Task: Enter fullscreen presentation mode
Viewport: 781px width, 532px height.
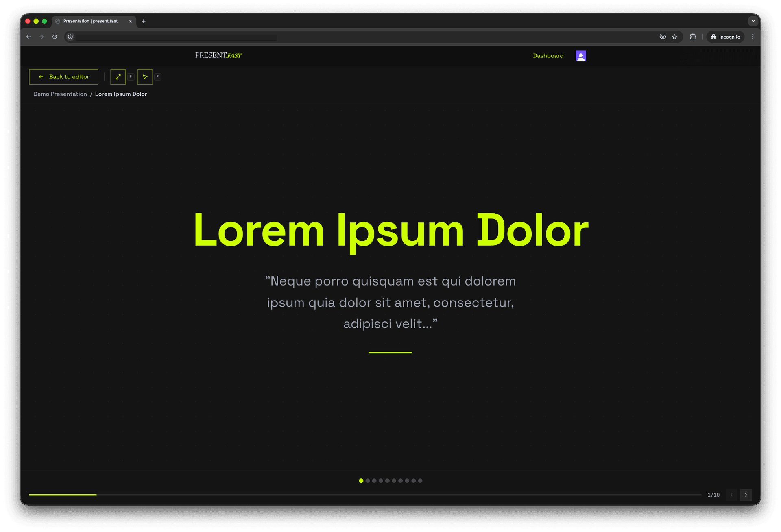Action: 118,77
